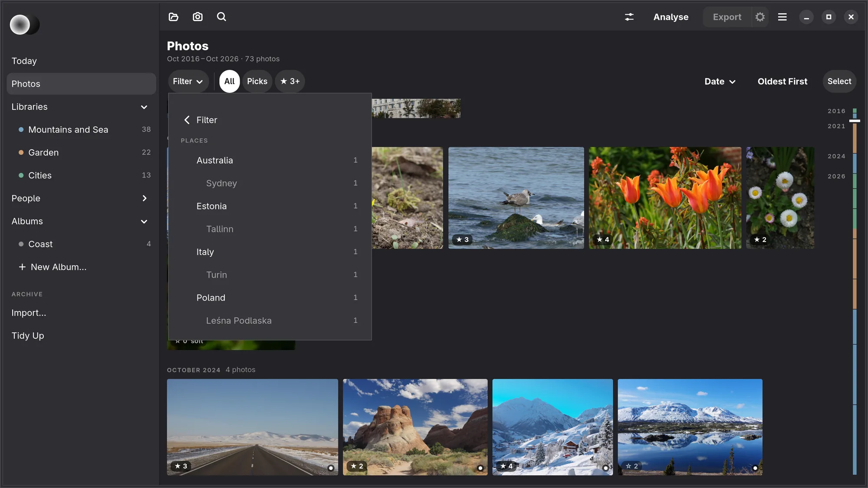
Task: Open Mountains and Sea library
Action: click(81, 129)
